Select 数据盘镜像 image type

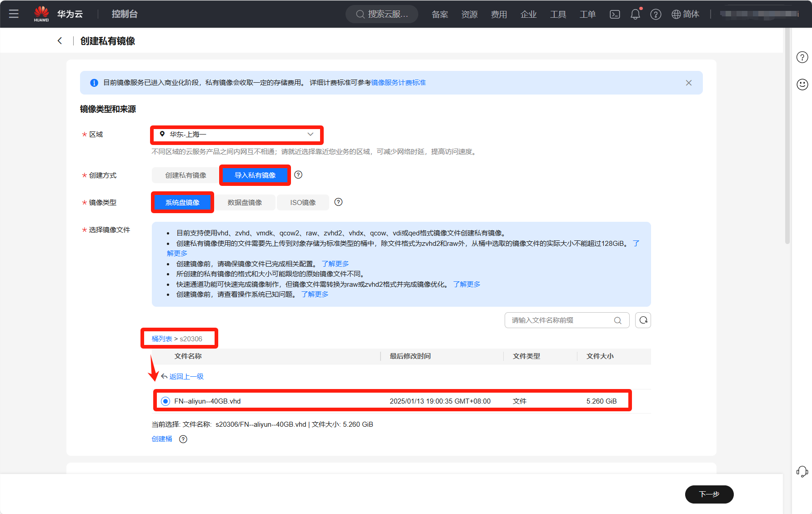click(245, 203)
